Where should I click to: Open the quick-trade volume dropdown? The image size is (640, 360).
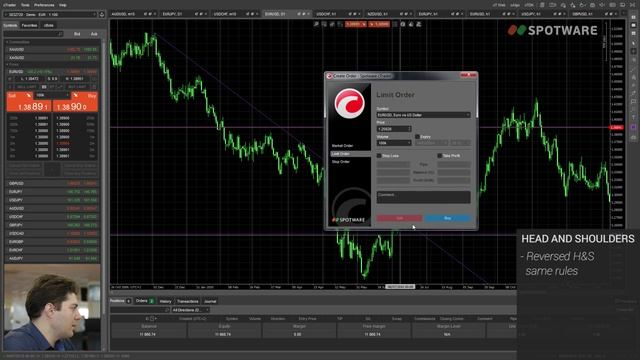tap(52, 95)
